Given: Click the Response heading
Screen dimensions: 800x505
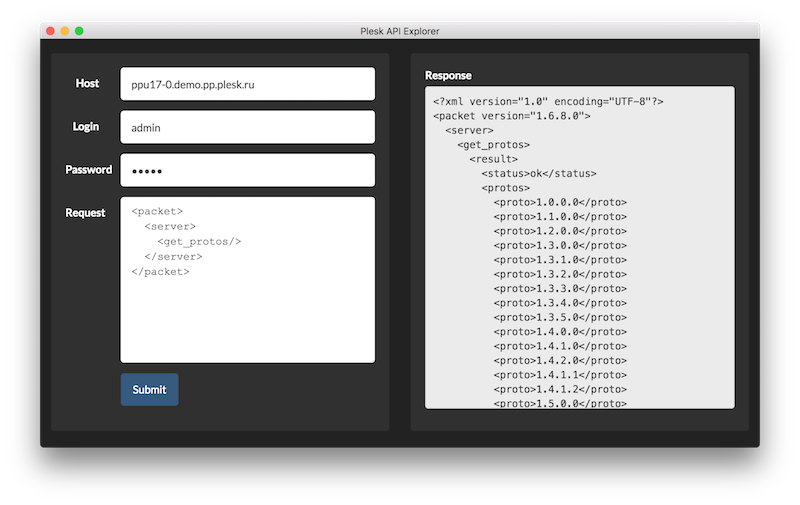Looking at the screenshot, I should pyautogui.click(x=448, y=75).
